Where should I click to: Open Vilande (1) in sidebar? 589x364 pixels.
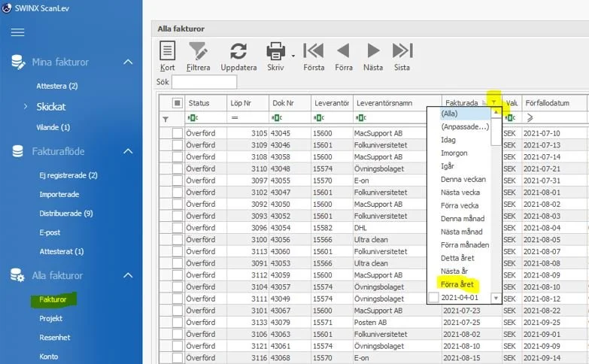[53, 127]
